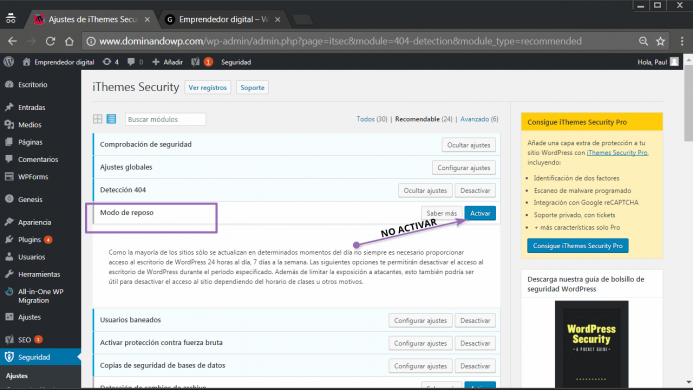Reload the page with refresh icon
693x390 pixels.
click(x=50, y=41)
